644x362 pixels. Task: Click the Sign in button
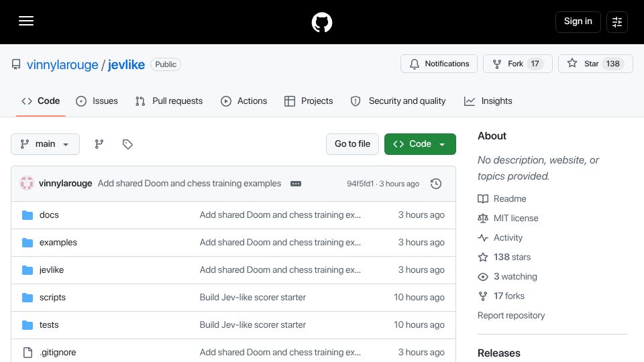pos(578,21)
